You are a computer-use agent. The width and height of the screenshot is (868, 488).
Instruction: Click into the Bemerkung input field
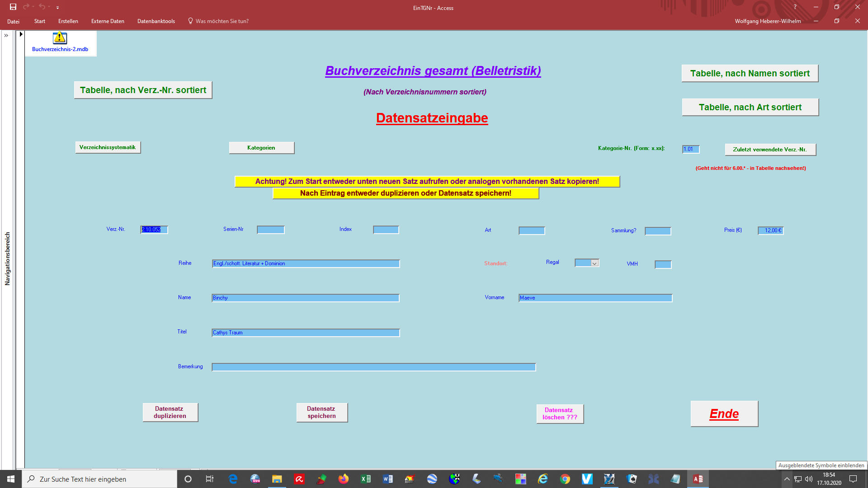click(x=373, y=367)
